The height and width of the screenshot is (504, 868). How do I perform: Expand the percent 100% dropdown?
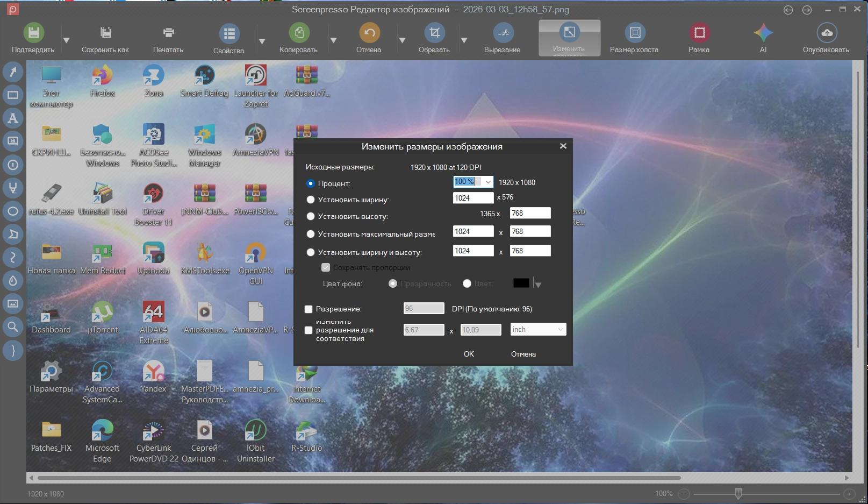click(x=487, y=182)
